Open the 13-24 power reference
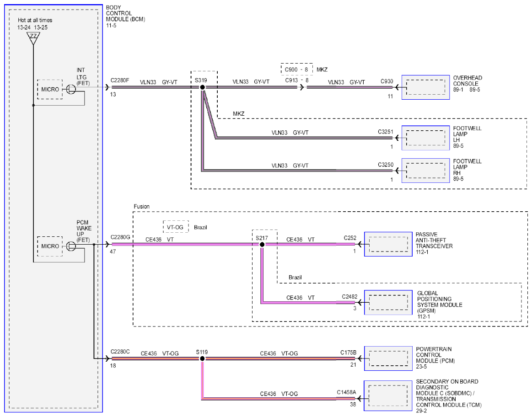Screen dimensions: 532x417 (24, 27)
